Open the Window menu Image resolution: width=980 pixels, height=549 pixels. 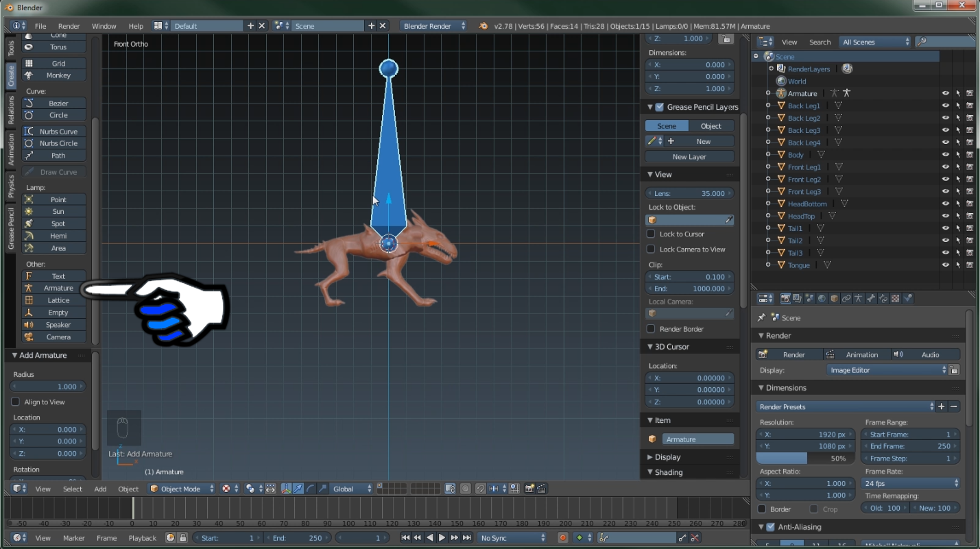point(104,26)
